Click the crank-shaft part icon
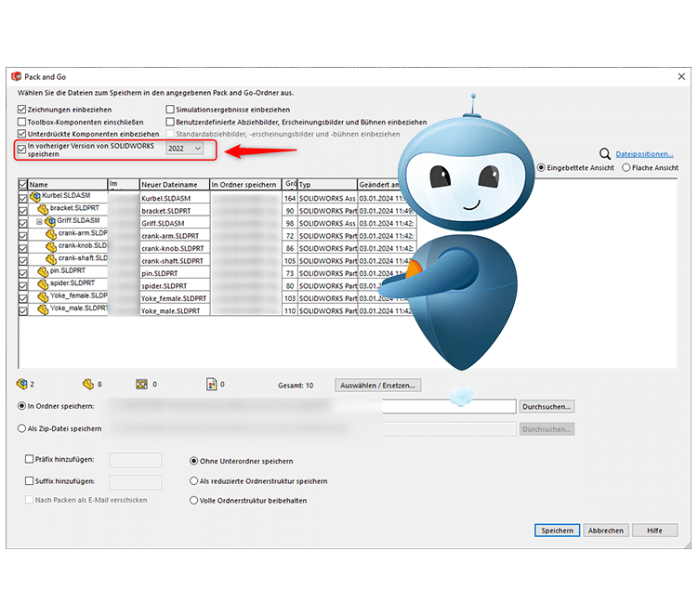698x616 pixels. (x=51, y=258)
